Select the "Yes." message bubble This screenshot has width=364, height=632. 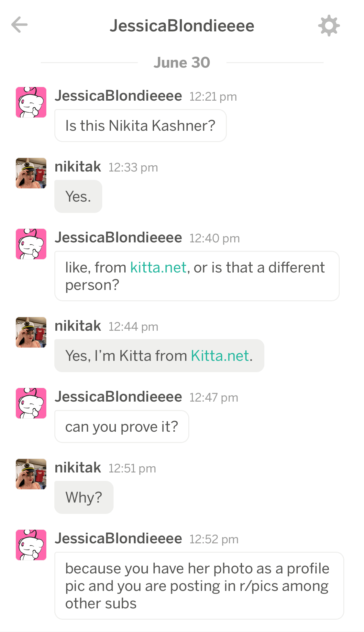point(78,196)
